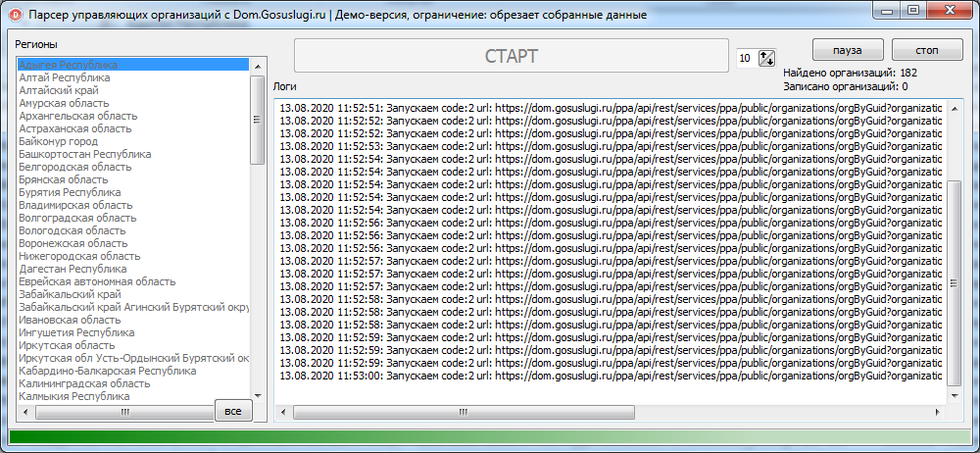The height and width of the screenshot is (453, 980).
Task: Click the app icon in title bar
Action: (16, 16)
